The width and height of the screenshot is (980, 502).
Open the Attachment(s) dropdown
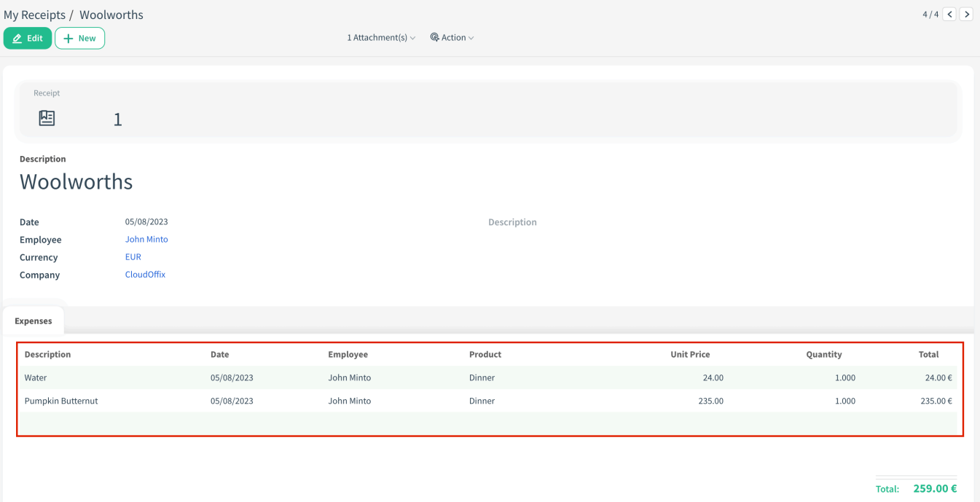tap(381, 37)
